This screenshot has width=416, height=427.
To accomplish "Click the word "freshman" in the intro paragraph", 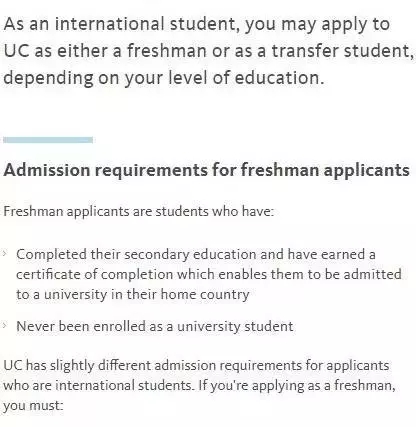I will pyautogui.click(x=167, y=51).
